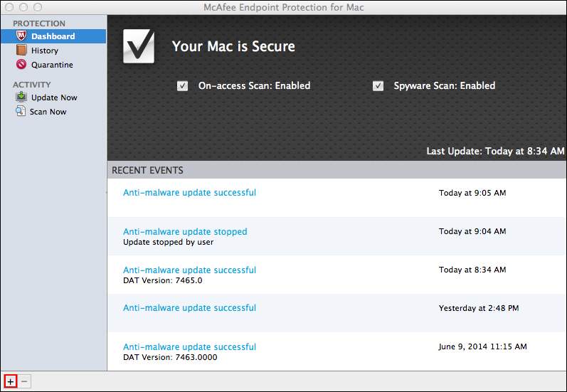Screen dimensions: 567x392
Task: Click the red Quarantine icon
Action: pyautogui.click(x=21, y=64)
